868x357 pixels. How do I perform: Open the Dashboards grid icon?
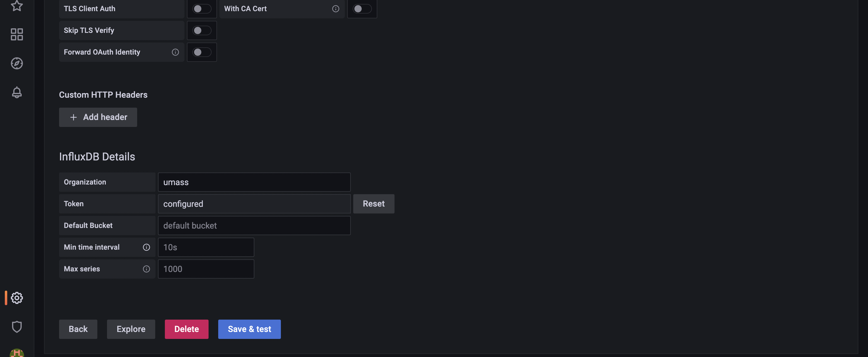tap(17, 34)
